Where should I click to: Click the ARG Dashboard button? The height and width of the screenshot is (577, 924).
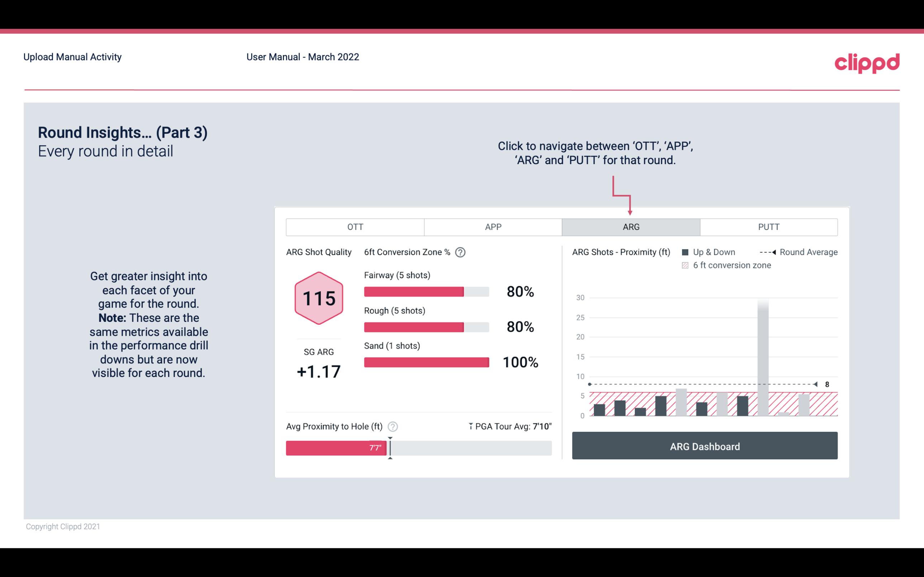point(705,446)
